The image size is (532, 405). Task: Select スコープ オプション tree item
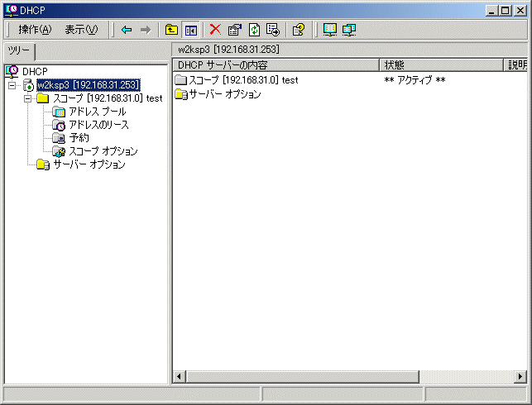click(103, 151)
